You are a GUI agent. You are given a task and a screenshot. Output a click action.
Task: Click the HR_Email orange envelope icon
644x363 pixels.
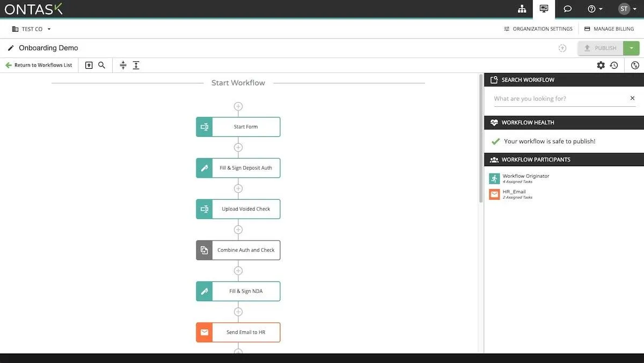(x=494, y=194)
